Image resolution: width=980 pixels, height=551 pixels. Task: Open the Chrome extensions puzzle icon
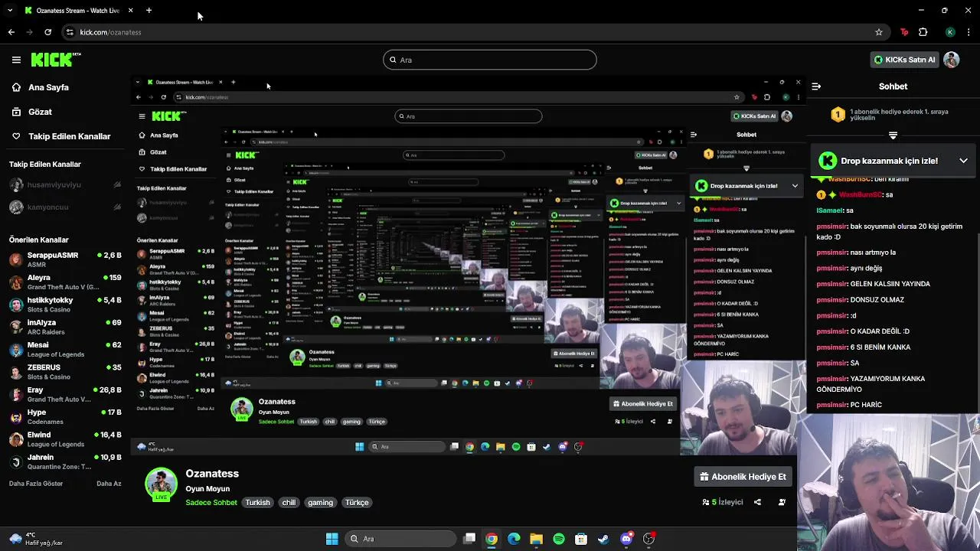point(923,32)
